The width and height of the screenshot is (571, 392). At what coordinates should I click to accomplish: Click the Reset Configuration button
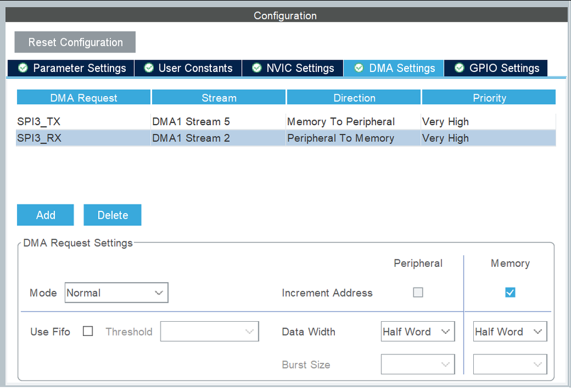(x=75, y=42)
